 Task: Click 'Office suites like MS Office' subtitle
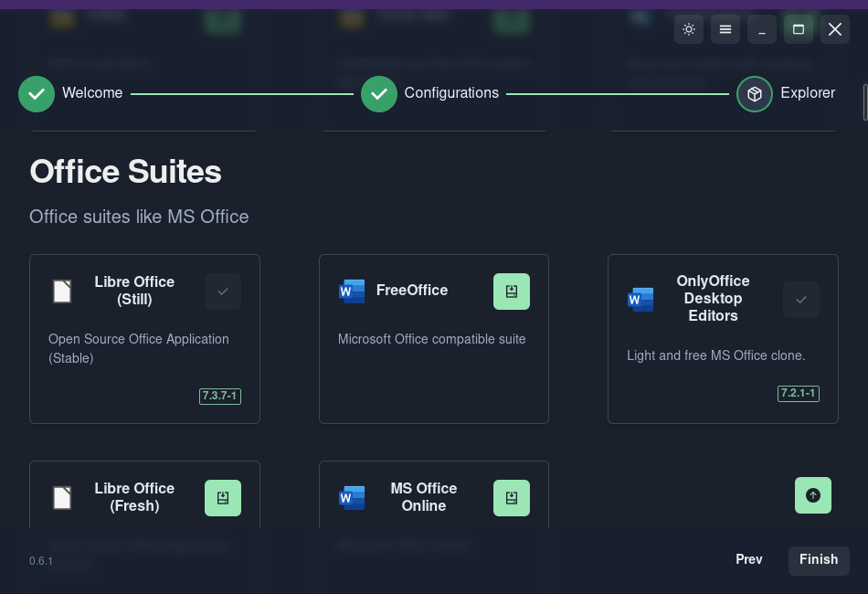[139, 217]
